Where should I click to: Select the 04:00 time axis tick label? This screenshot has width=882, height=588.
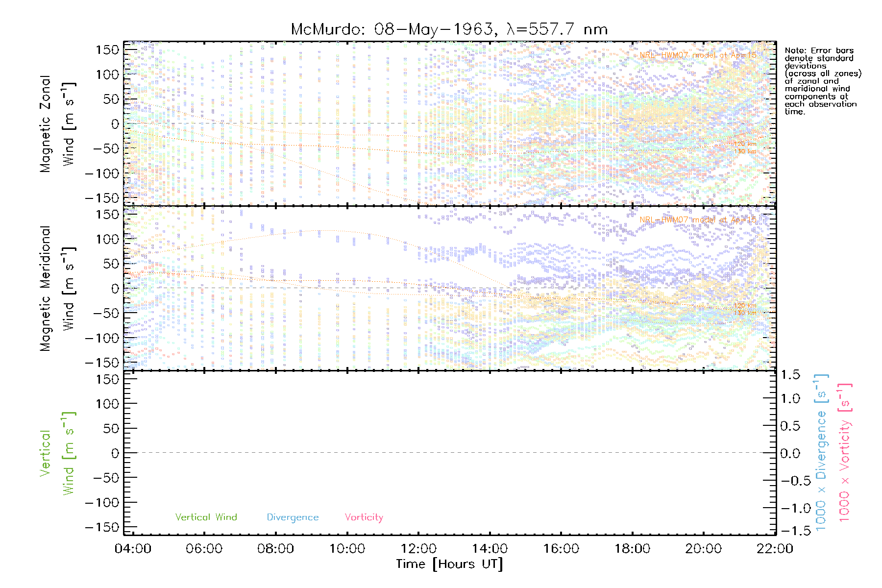(x=133, y=548)
